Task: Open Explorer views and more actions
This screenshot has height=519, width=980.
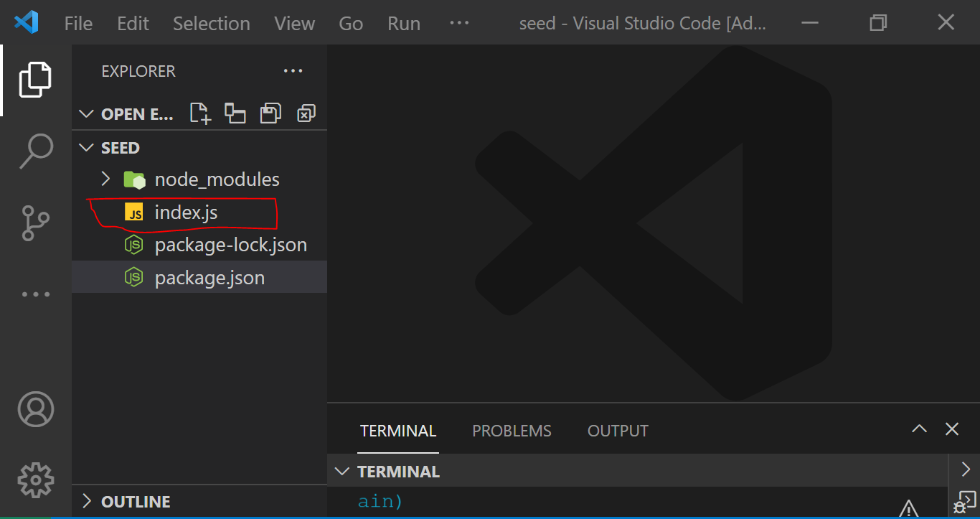Action: [x=293, y=71]
